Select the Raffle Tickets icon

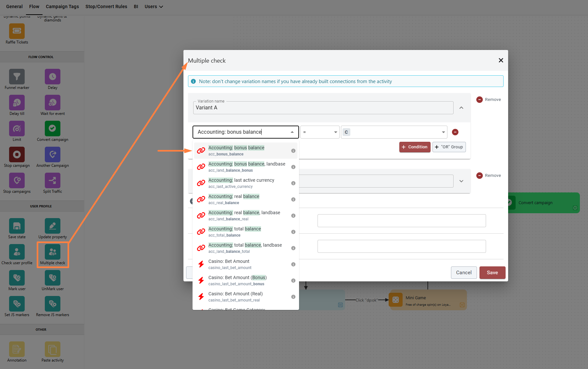click(17, 31)
